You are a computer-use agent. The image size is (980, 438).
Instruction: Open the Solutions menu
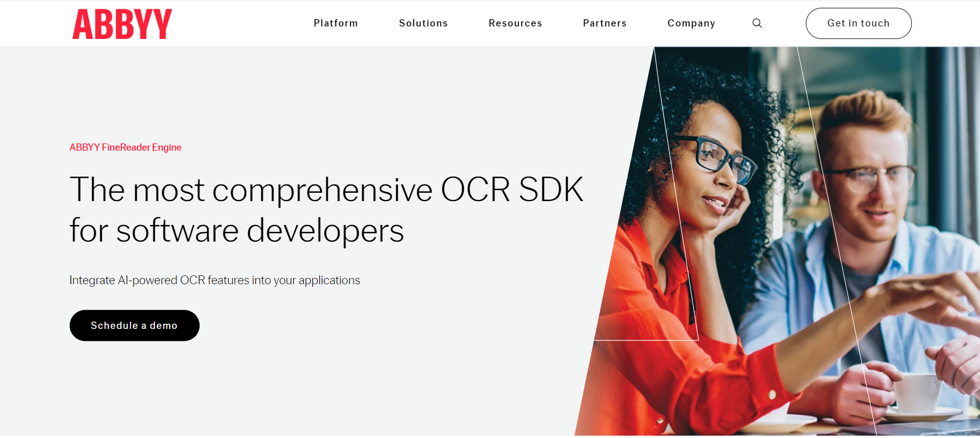[423, 23]
